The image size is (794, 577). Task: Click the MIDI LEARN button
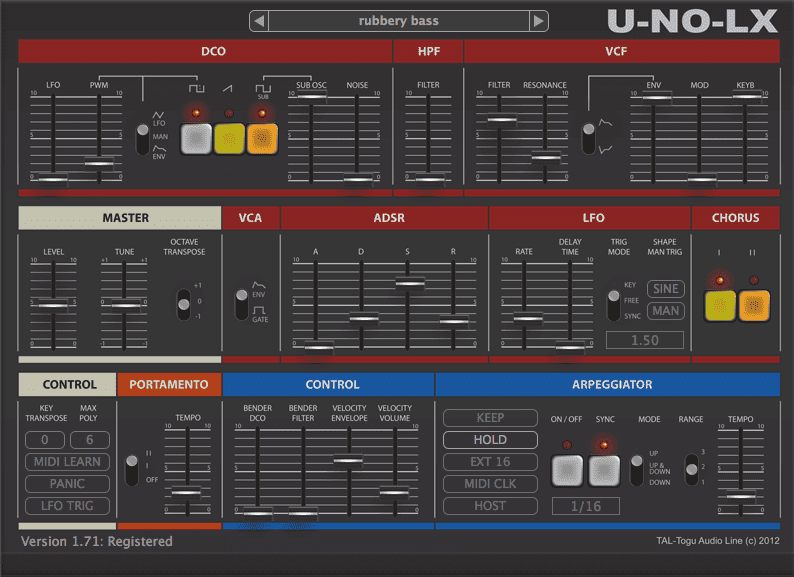coord(67,461)
